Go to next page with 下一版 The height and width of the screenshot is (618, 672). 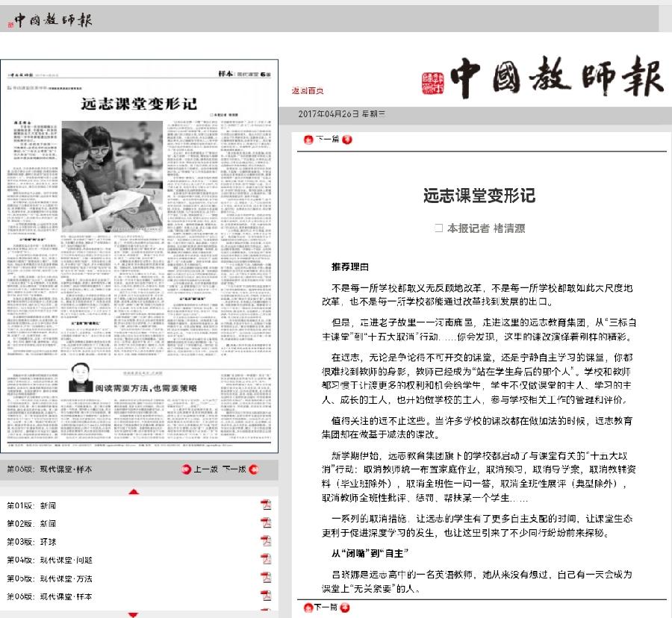[x=234, y=469]
